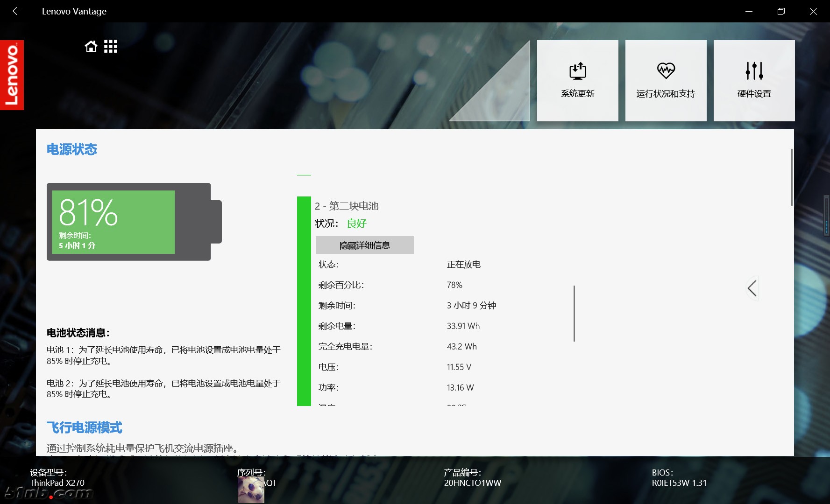
Task: Show previous battery with left chevron
Action: tap(752, 288)
